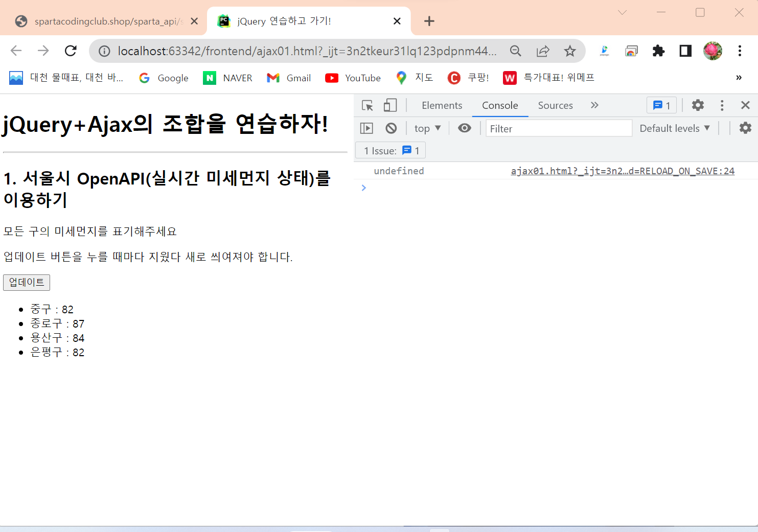Click list item 용산구 : 84
The image size is (758, 532).
(x=57, y=338)
